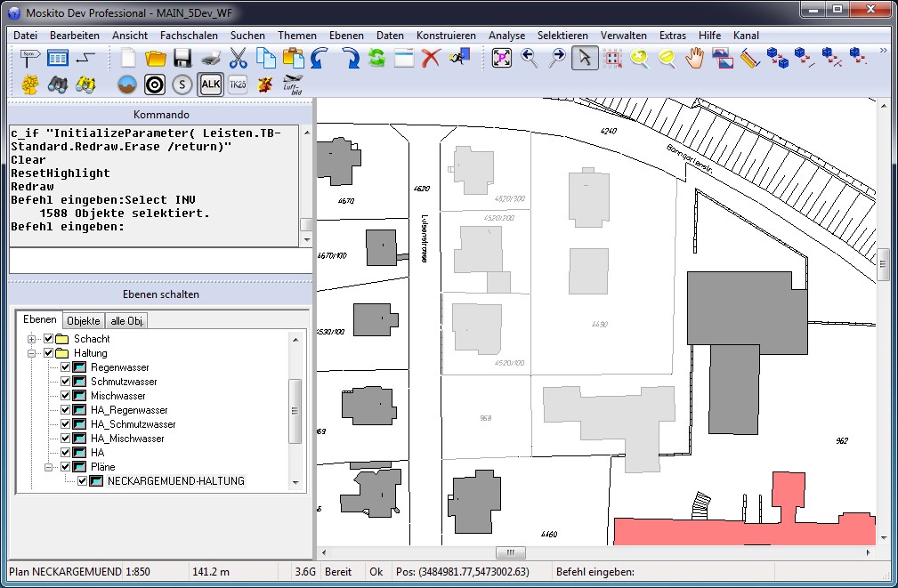The height and width of the screenshot is (588, 898).
Task: Uncheck the Regenwasser layer checkbox
Action: 65,367
